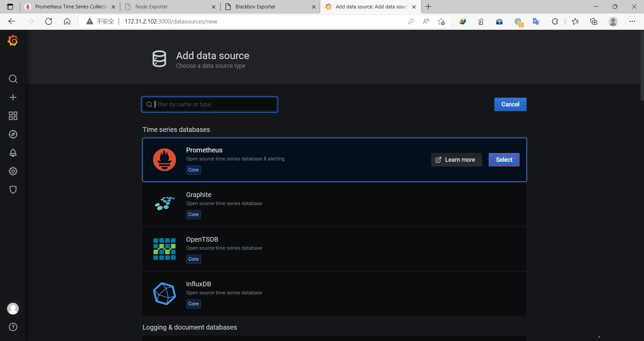Open the favorites list icon
Viewport: 644px width, 341px height.
click(x=575, y=21)
